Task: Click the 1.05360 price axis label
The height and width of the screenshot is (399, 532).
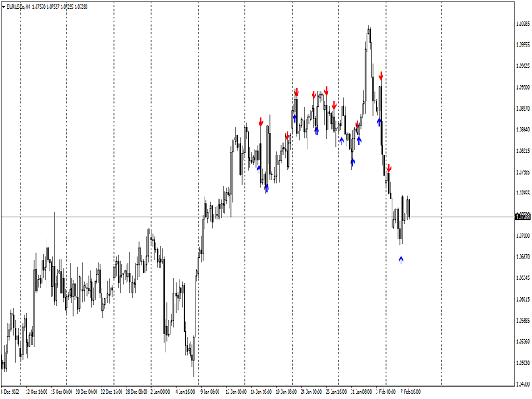Action: pyautogui.click(x=523, y=342)
